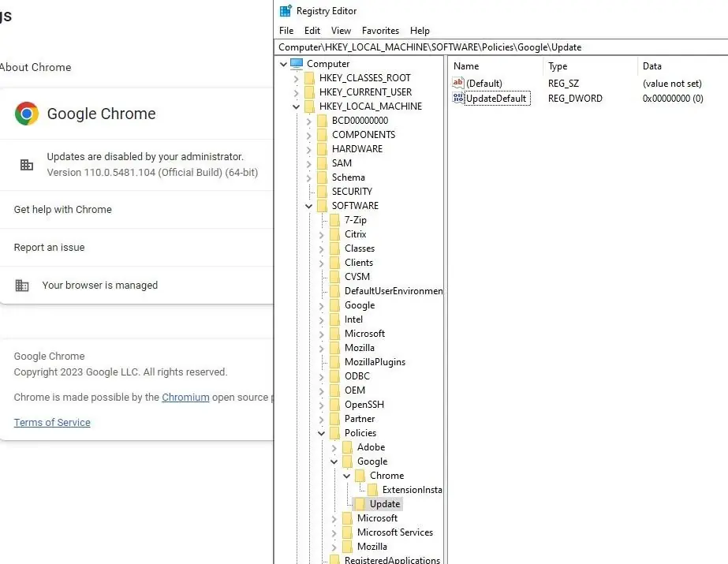Screen dimensions: 728x564
Task: Select the ODBC key label
Action: click(x=357, y=376)
